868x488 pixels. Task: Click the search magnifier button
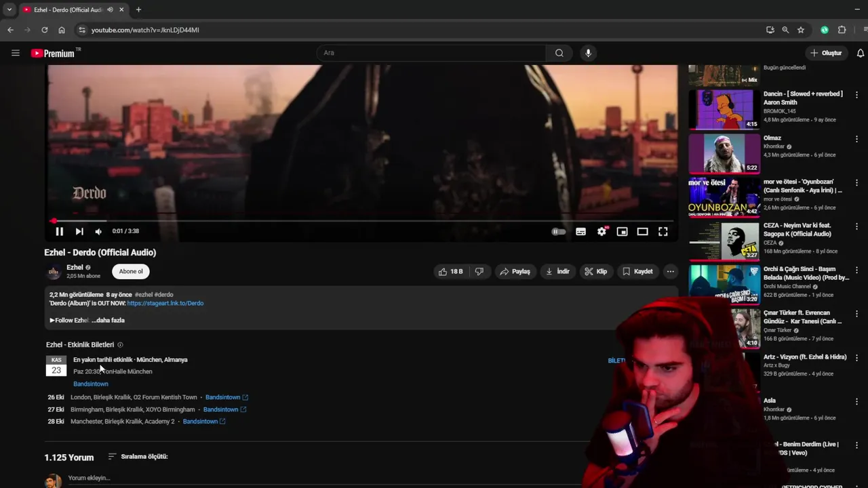point(559,53)
